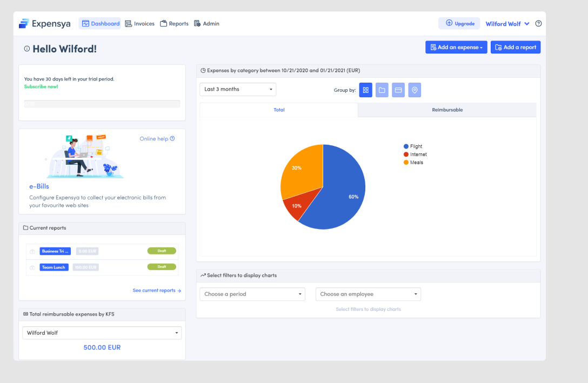Click the Expensya logo
This screenshot has width=588, height=383.
pyautogui.click(x=44, y=24)
